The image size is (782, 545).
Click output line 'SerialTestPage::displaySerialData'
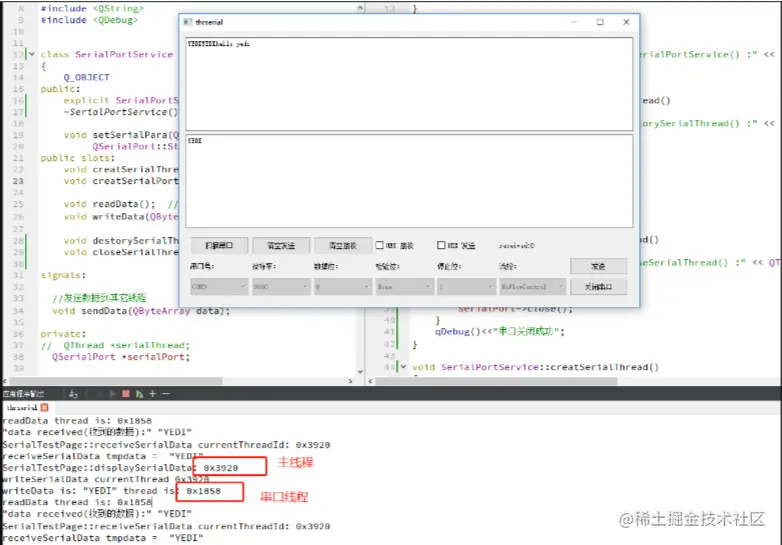(x=121, y=468)
